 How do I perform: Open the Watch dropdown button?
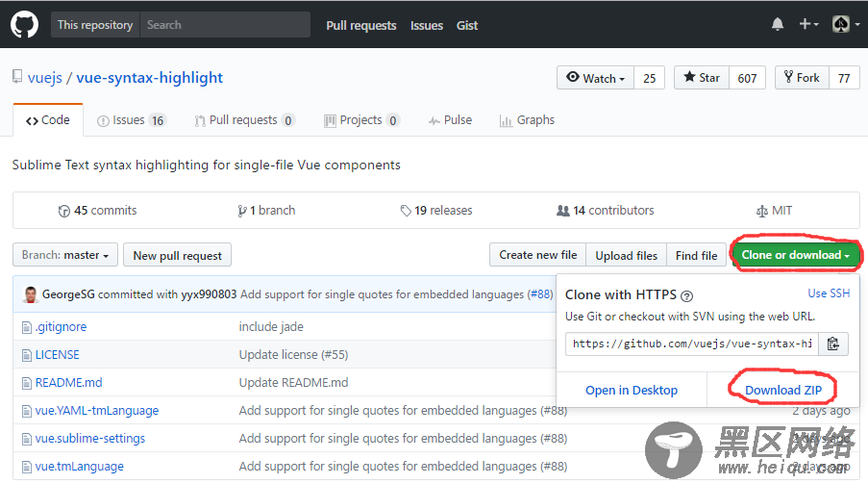coord(596,78)
